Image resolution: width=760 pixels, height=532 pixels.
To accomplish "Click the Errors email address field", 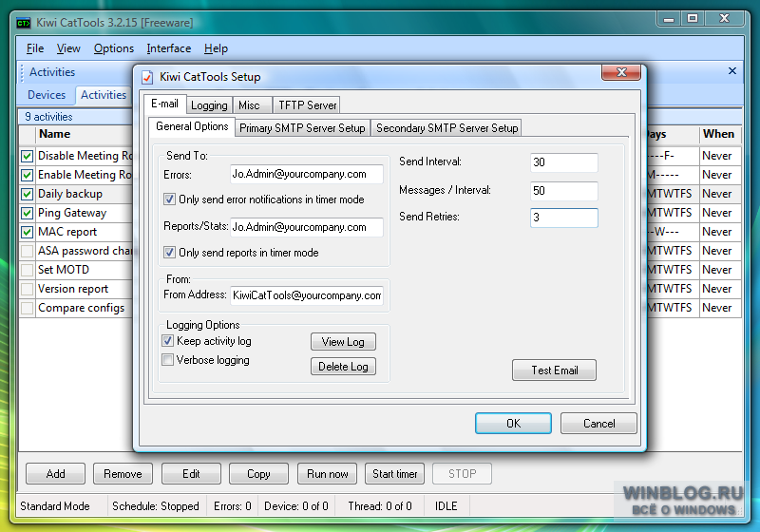I will 306,174.
